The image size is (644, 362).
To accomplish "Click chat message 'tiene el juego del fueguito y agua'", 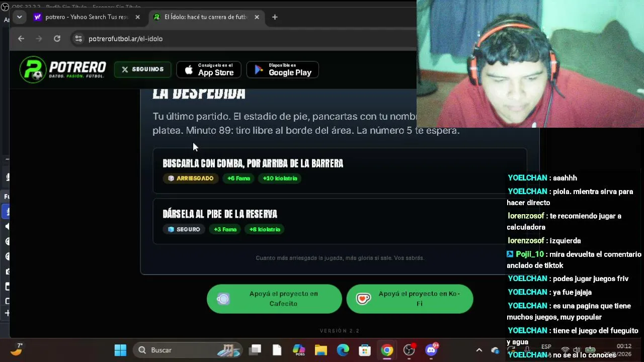I will (x=573, y=336).
